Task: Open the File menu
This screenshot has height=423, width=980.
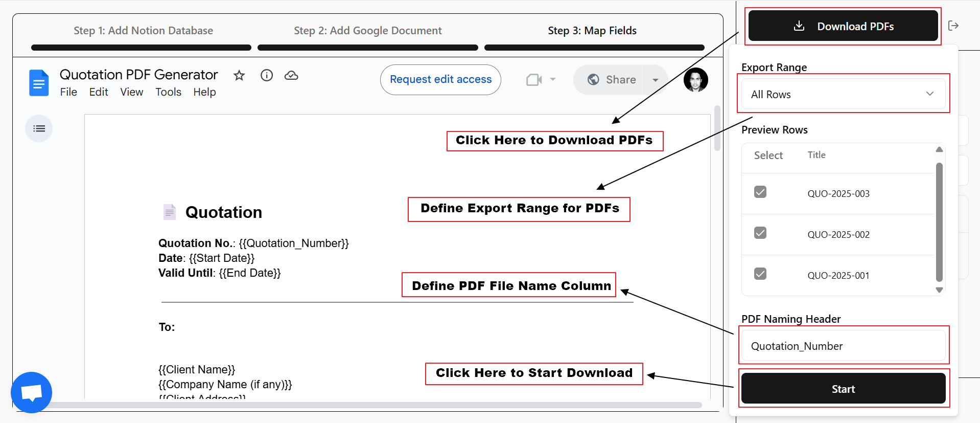Action: (68, 92)
